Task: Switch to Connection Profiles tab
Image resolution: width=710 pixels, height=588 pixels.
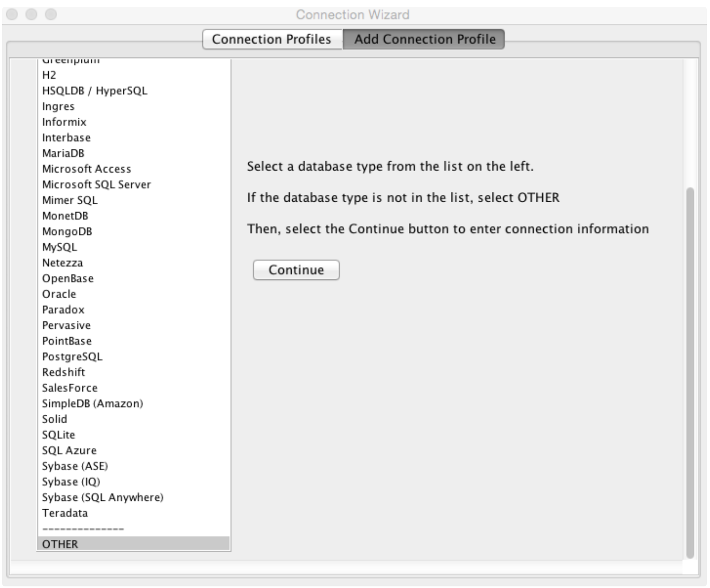Action: pyautogui.click(x=272, y=39)
